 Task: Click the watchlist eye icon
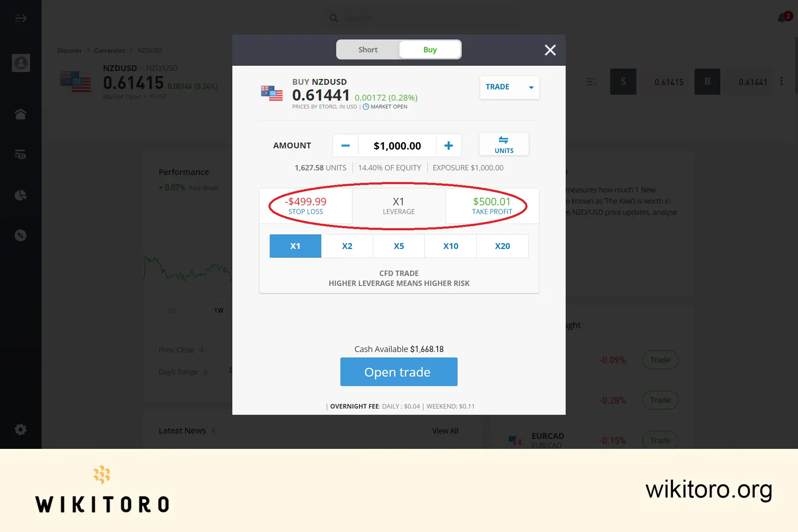[x=21, y=154]
